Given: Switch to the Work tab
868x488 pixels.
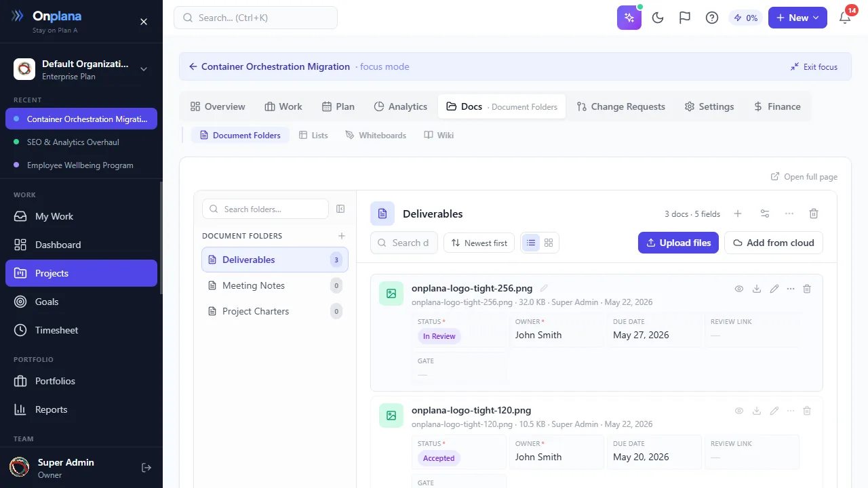Looking at the screenshot, I should click(283, 106).
